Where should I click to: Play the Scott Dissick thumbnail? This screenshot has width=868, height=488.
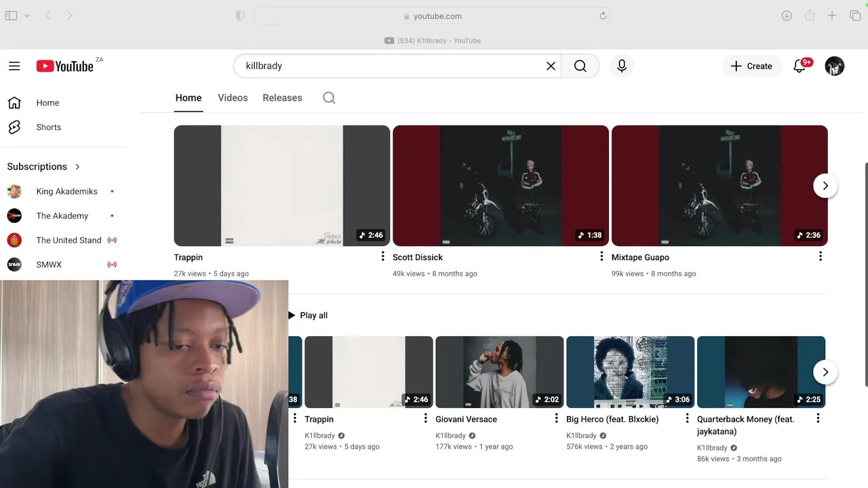(500, 186)
